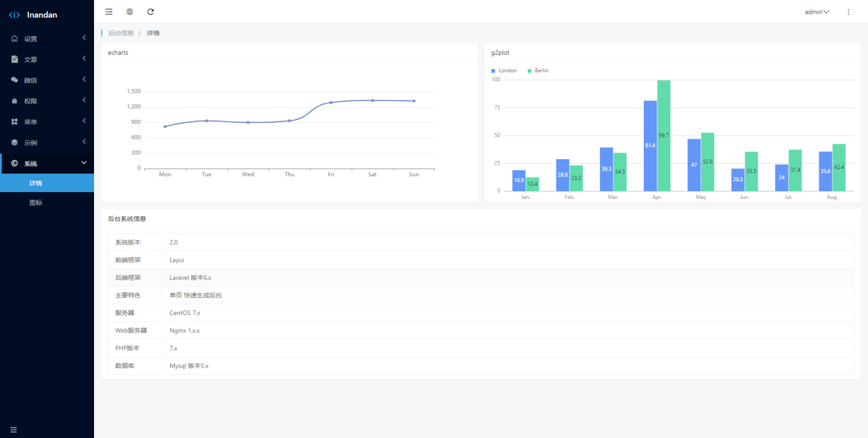
Task: Open the 设置 sidebar menu
Action: [x=47, y=39]
